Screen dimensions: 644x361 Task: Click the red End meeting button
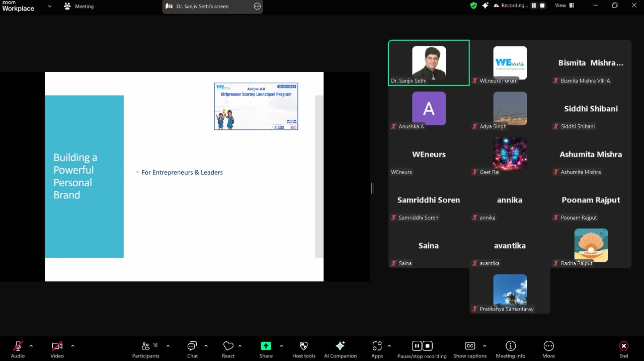point(623,346)
